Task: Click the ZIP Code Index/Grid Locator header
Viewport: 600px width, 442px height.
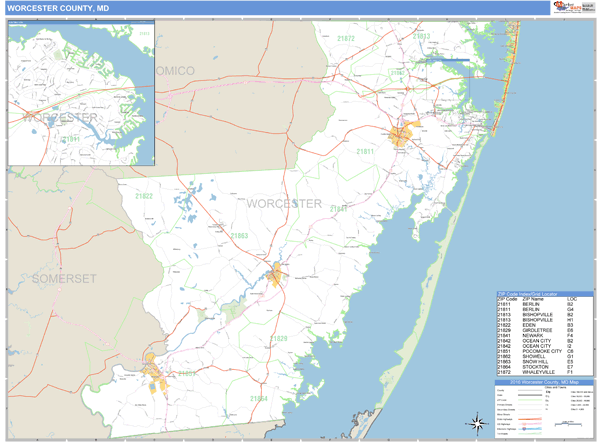Action: pos(545,294)
